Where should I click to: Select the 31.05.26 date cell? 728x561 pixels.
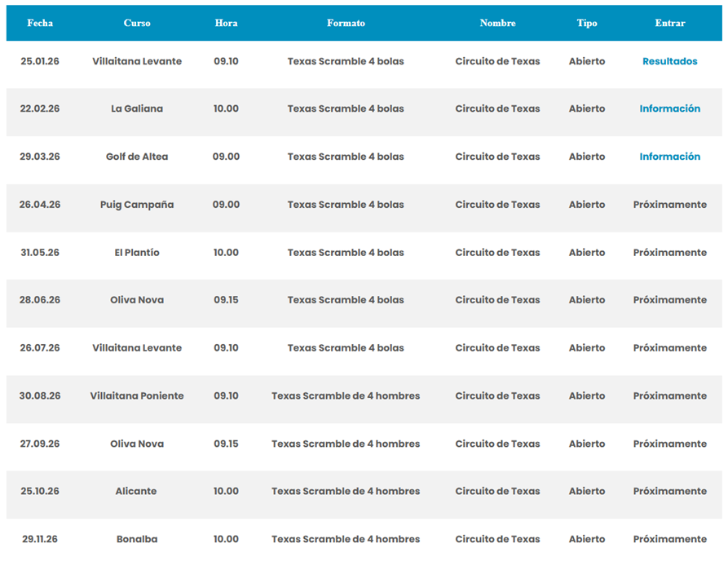tap(40, 253)
